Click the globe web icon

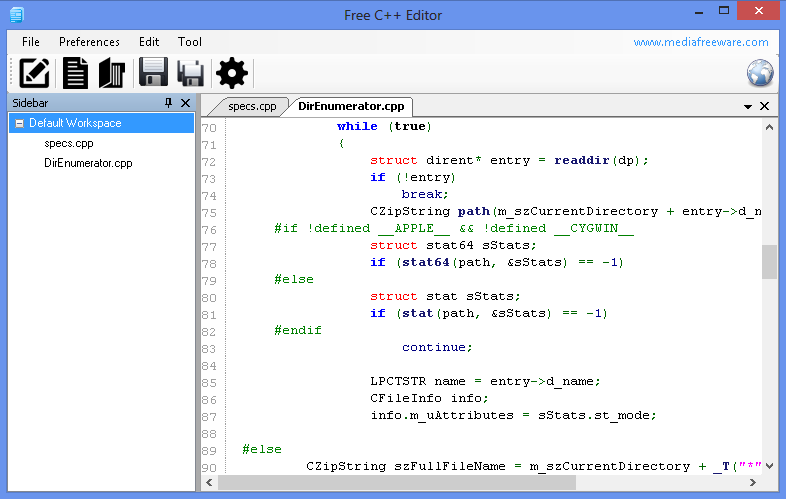(760, 73)
